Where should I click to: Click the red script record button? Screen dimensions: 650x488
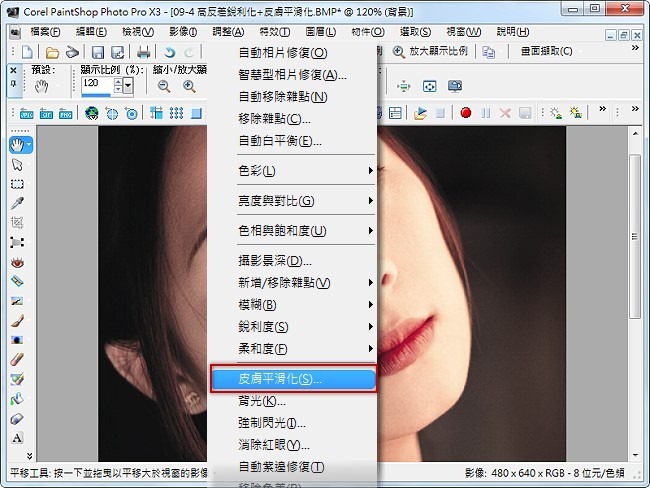(x=466, y=113)
